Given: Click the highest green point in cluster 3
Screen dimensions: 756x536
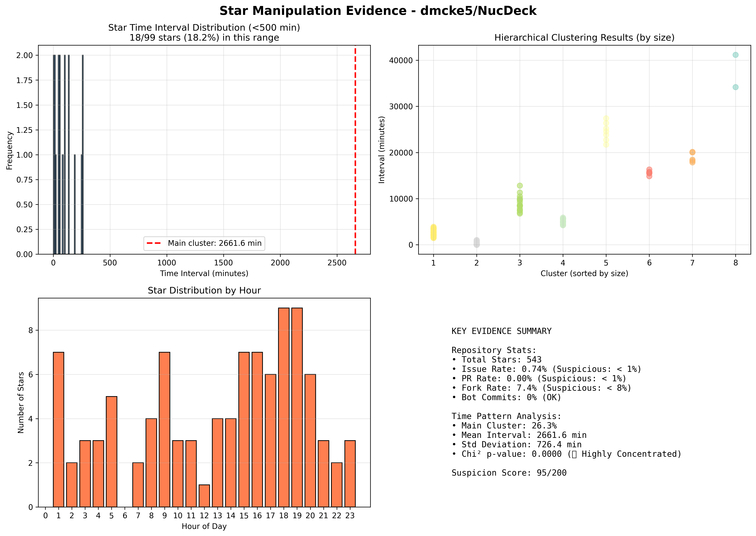Looking at the screenshot, I should tap(520, 186).
